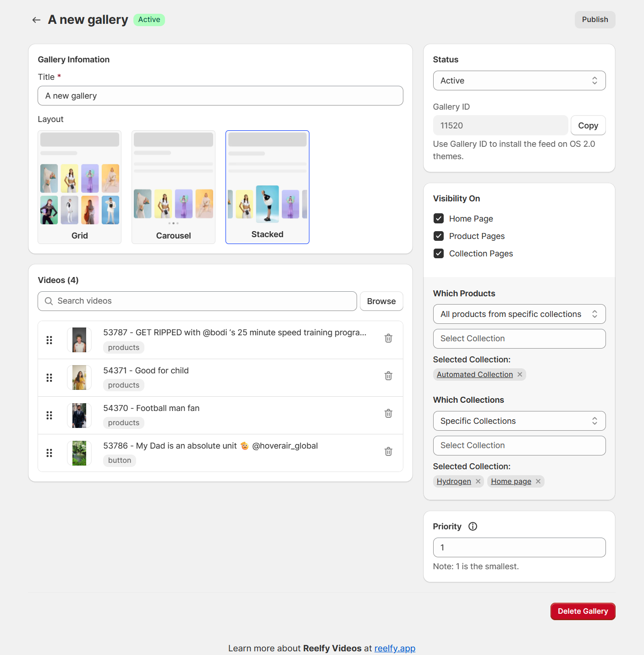Go back using the arrow beside gallery title
The width and height of the screenshot is (644, 655).
coord(36,20)
